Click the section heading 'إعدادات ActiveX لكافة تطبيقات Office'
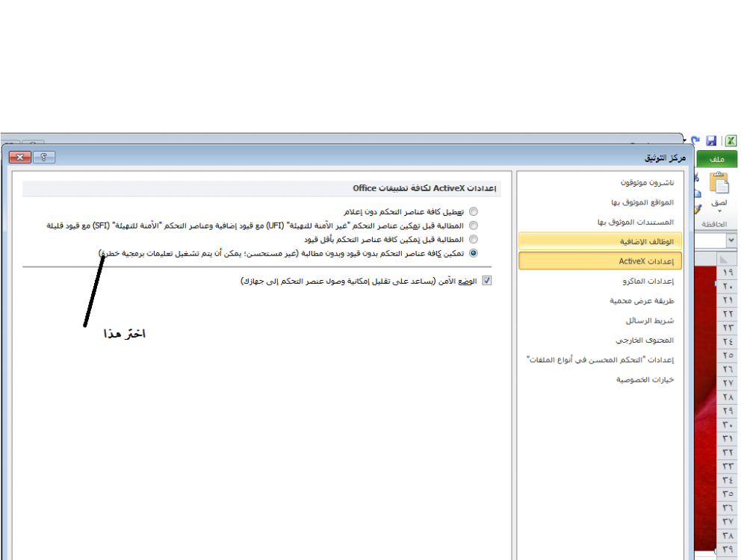 click(x=424, y=188)
